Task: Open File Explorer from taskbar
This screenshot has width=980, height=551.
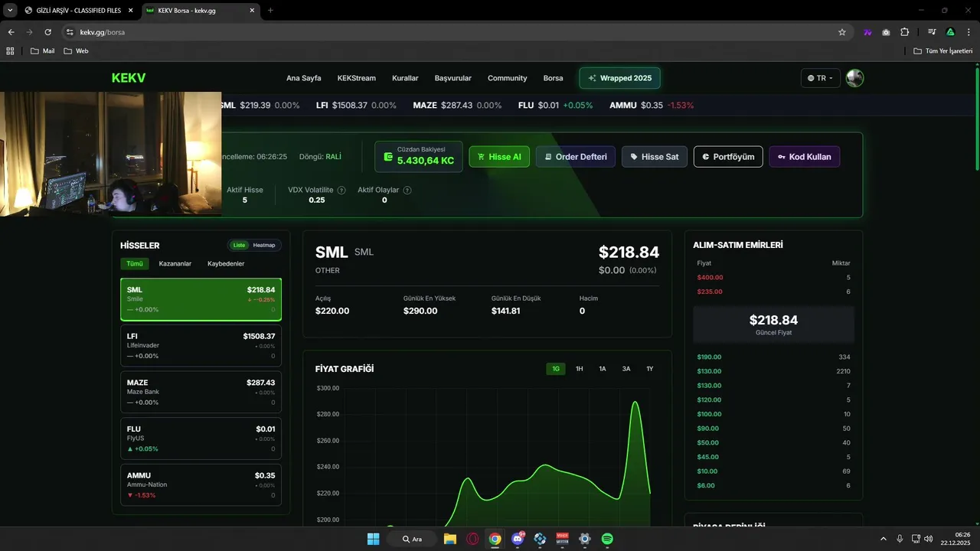Action: tap(449, 539)
